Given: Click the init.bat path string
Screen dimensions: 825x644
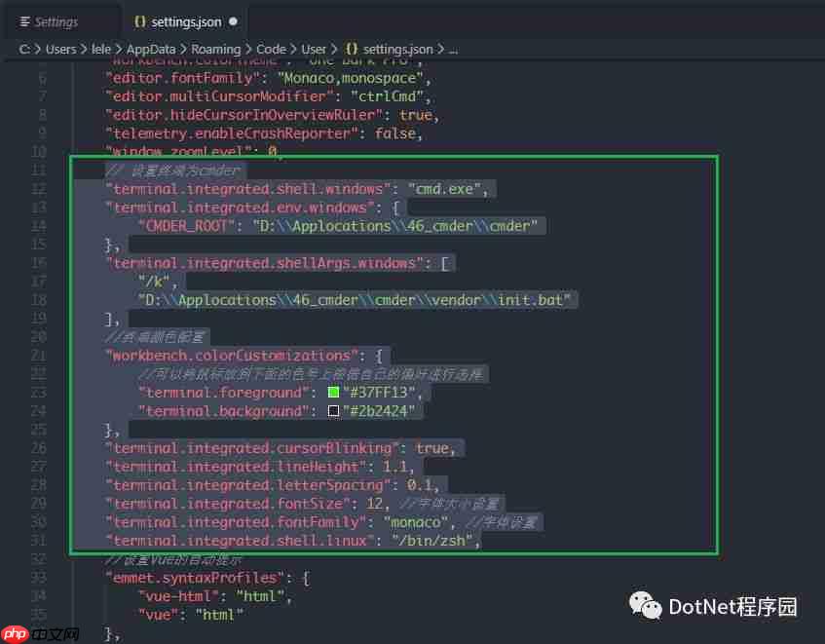Looking at the screenshot, I should [355, 300].
